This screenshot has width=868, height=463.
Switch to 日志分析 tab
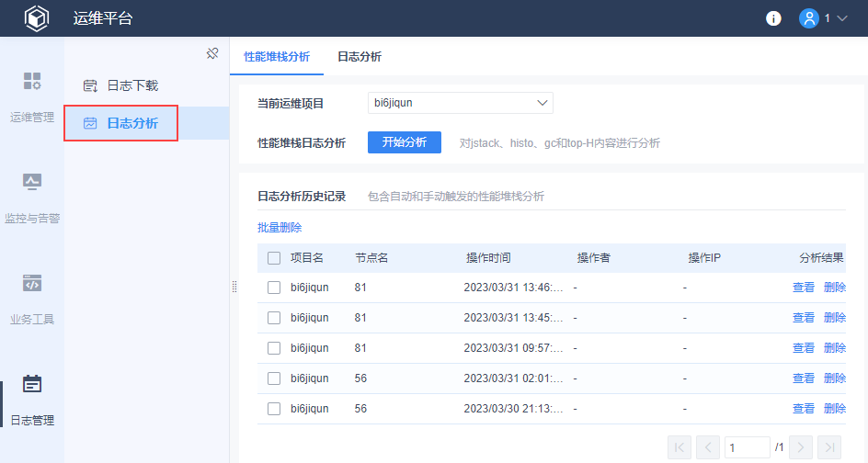point(360,56)
